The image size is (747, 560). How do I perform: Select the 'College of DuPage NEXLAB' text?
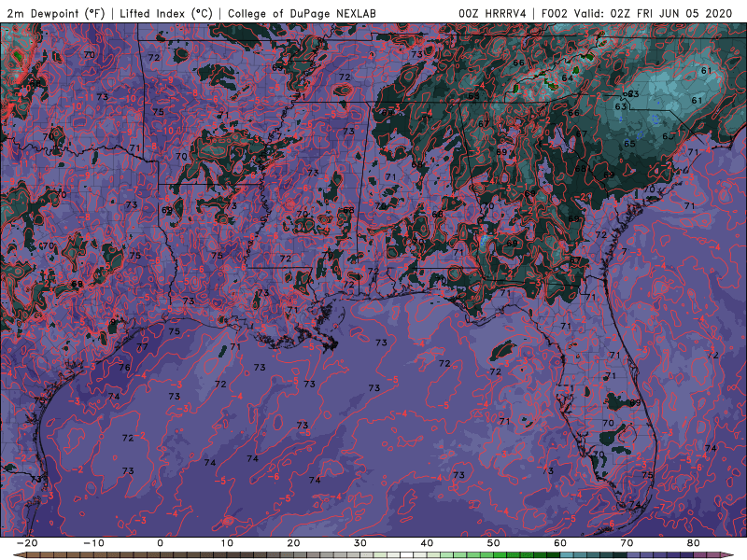click(x=302, y=13)
